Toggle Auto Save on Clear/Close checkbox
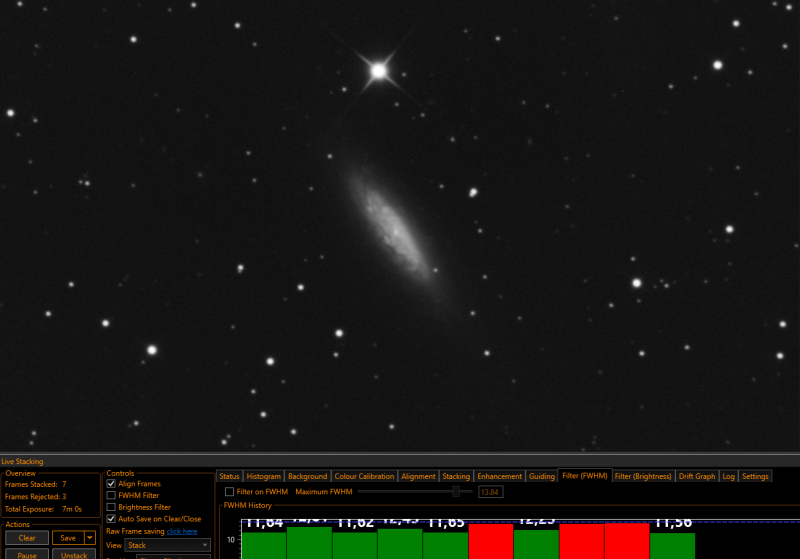The image size is (800, 559). (111, 519)
